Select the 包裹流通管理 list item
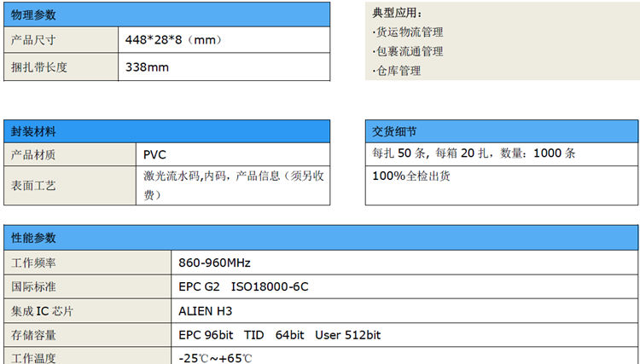Image resolution: width=640 pixels, height=364 pixels. (x=409, y=52)
